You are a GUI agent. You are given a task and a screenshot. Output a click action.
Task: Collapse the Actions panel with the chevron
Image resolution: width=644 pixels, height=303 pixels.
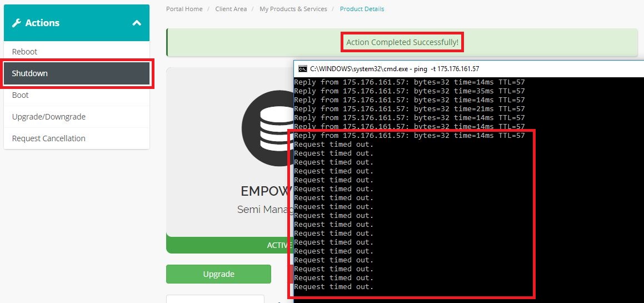137,23
